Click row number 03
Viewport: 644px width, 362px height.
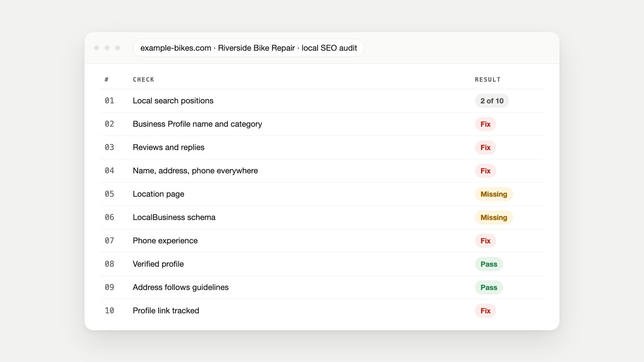pos(109,147)
